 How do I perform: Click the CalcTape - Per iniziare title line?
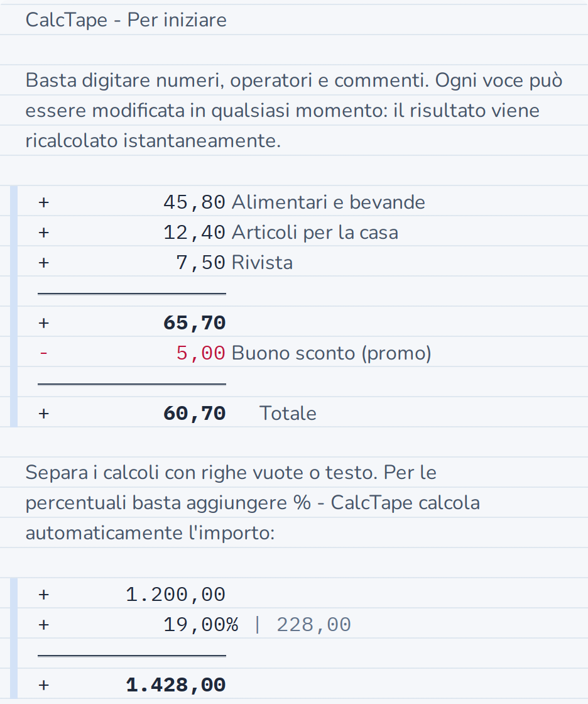(x=126, y=19)
